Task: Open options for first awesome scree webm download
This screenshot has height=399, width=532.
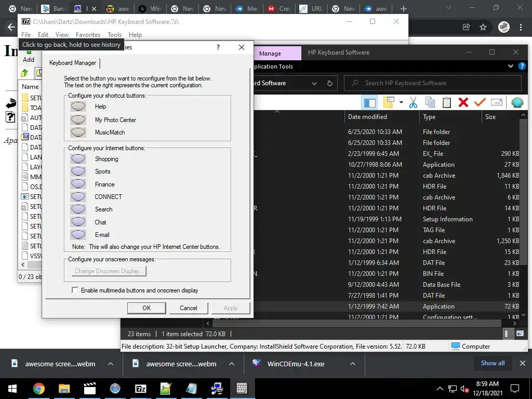Action: coord(111,364)
